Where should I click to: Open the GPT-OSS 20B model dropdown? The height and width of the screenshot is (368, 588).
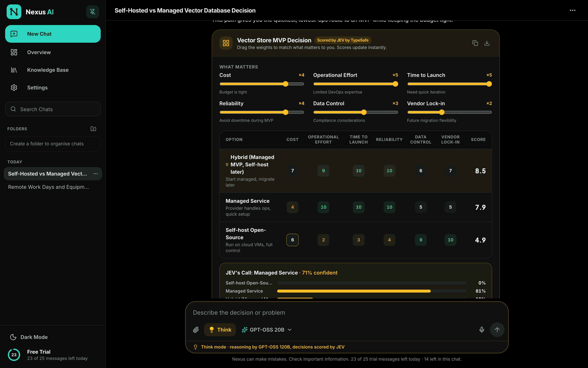click(x=267, y=330)
